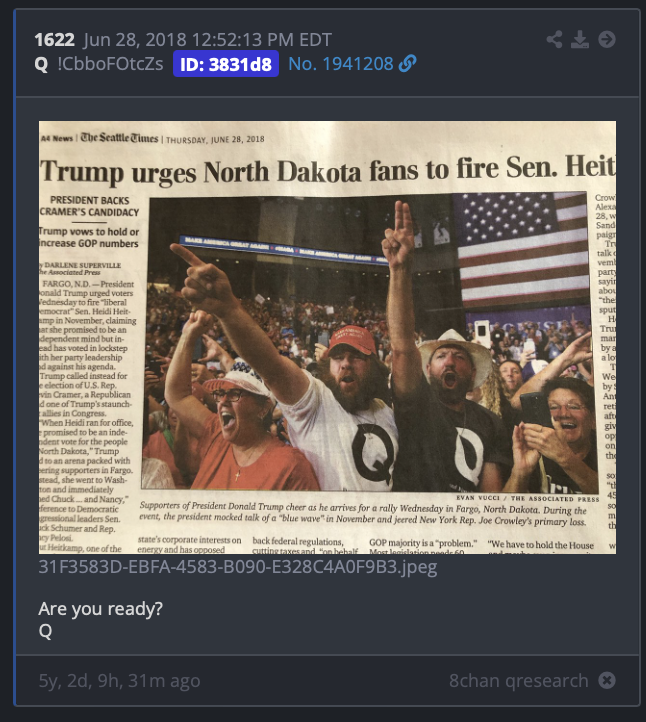
Task: Click the Jun 28, 2018 timestamp
Action: (208, 40)
